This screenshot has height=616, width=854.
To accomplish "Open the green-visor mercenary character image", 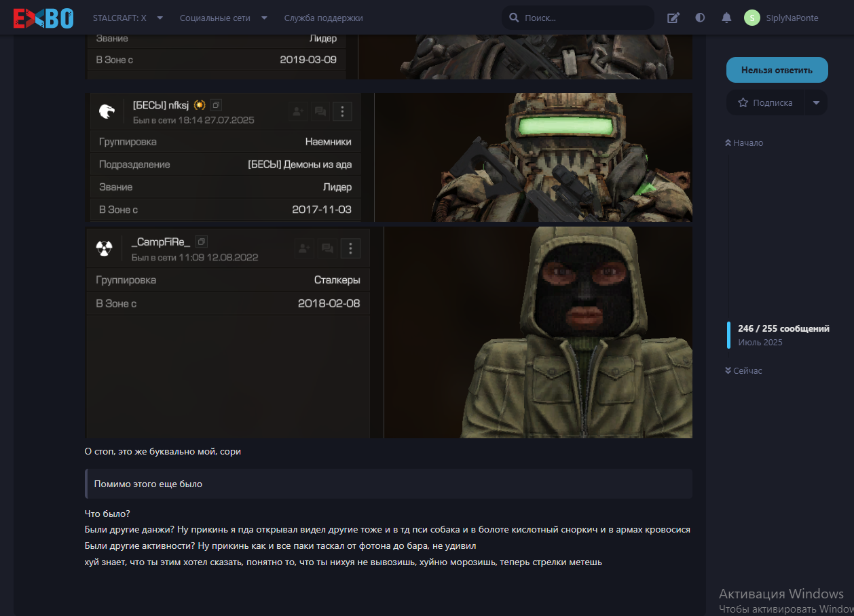I will (534, 157).
